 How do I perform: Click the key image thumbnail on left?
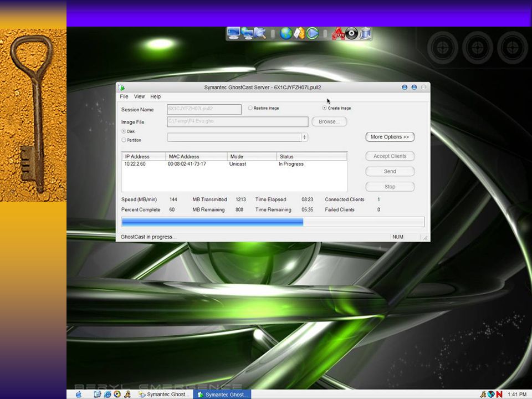pyautogui.click(x=33, y=115)
